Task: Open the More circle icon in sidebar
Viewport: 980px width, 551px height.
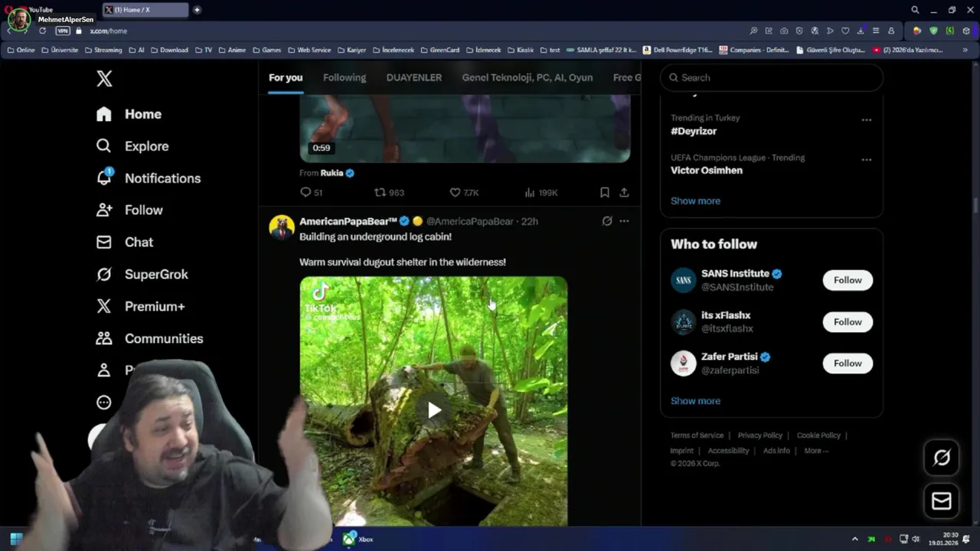Action: click(x=104, y=403)
